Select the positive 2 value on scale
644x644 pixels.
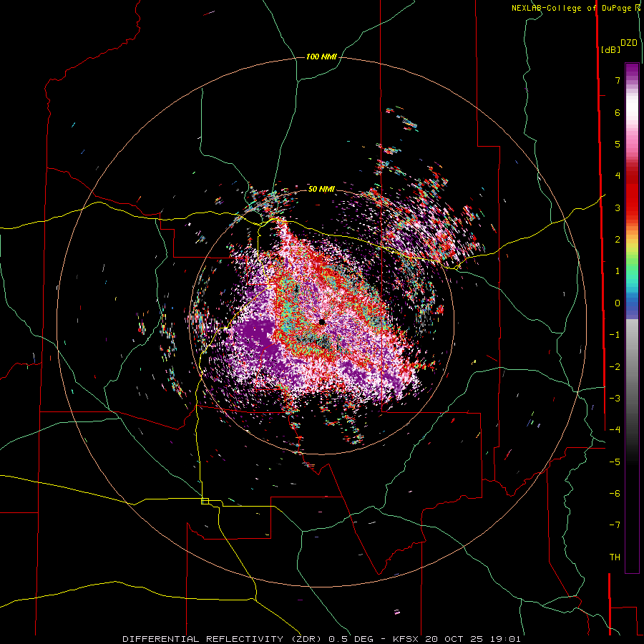(x=618, y=240)
